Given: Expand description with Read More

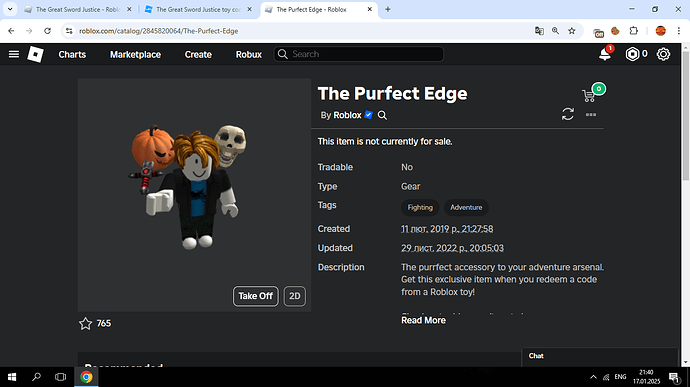Looking at the screenshot, I should [x=423, y=320].
